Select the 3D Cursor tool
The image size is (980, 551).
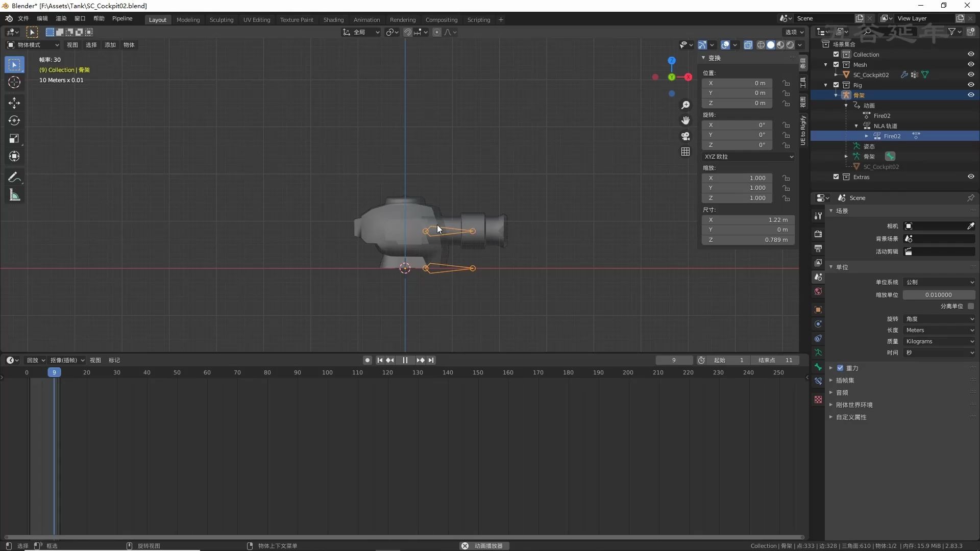(14, 82)
